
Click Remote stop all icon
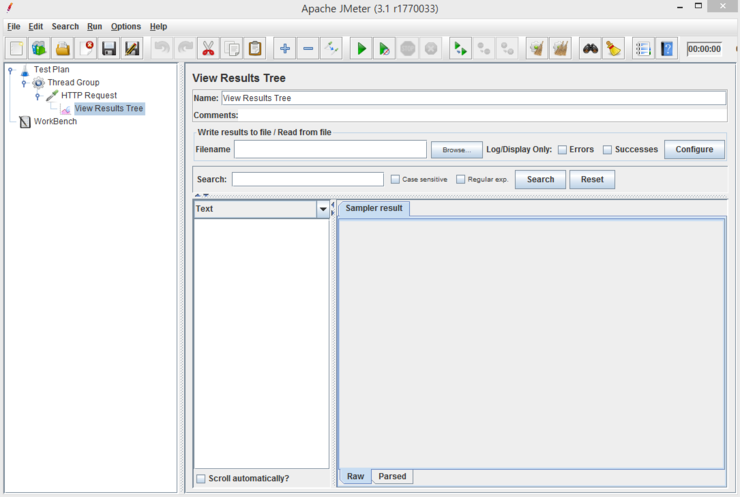point(484,49)
